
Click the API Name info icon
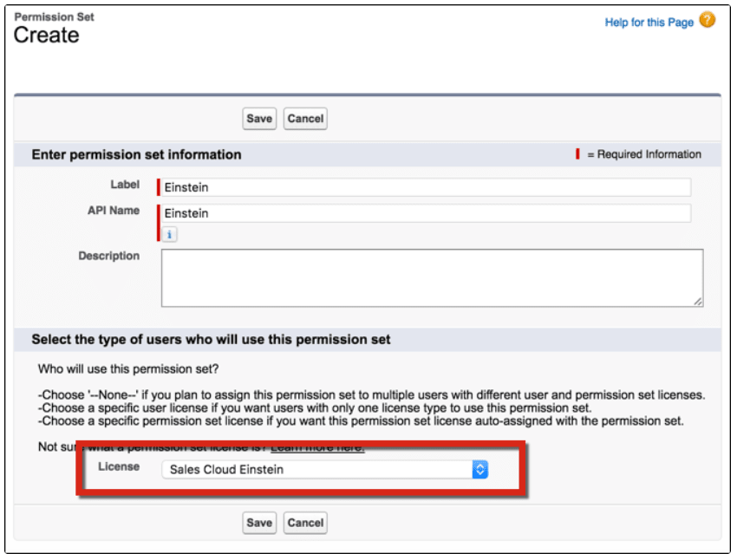[169, 234]
